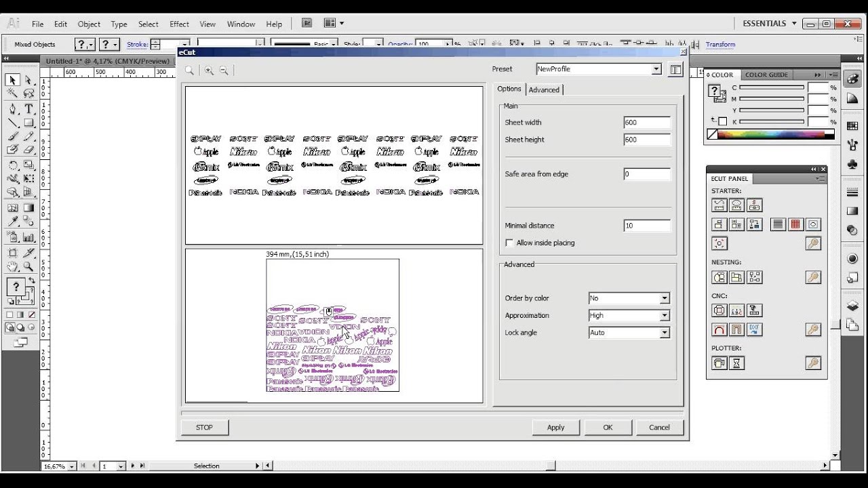Click the Transform link in control bar
The width and height of the screenshot is (868, 488).
coord(720,45)
